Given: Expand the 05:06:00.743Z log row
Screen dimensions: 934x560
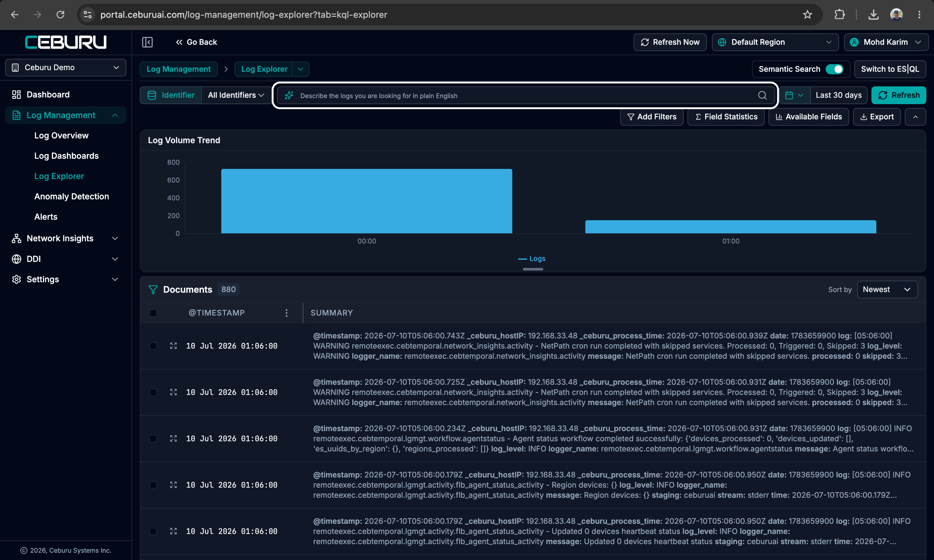Looking at the screenshot, I should click(x=173, y=346).
